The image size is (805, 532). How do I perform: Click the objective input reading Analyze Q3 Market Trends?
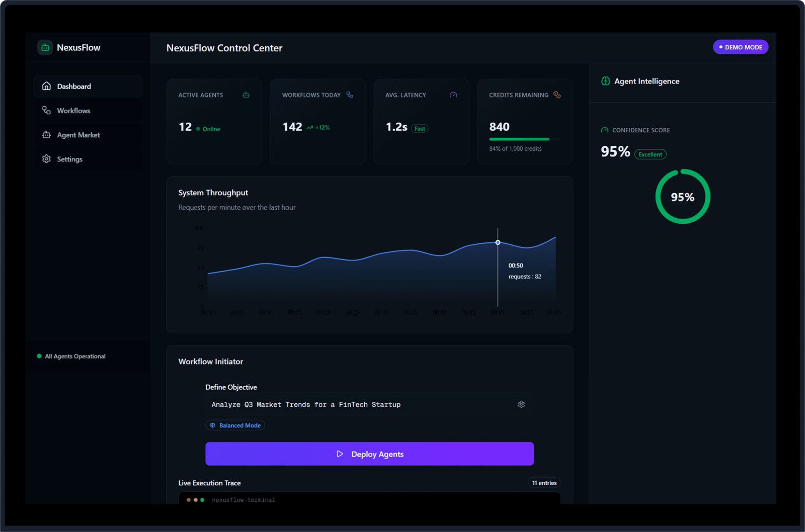pyautogui.click(x=352, y=404)
